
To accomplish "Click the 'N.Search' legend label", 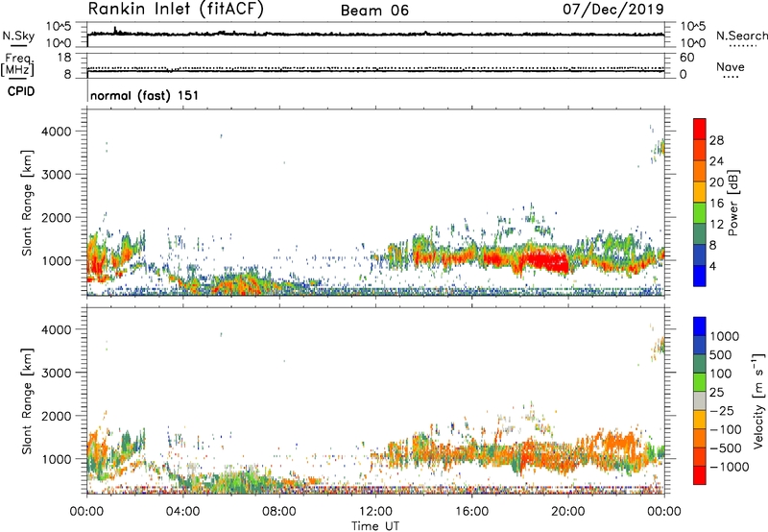I will pyautogui.click(x=741, y=36).
